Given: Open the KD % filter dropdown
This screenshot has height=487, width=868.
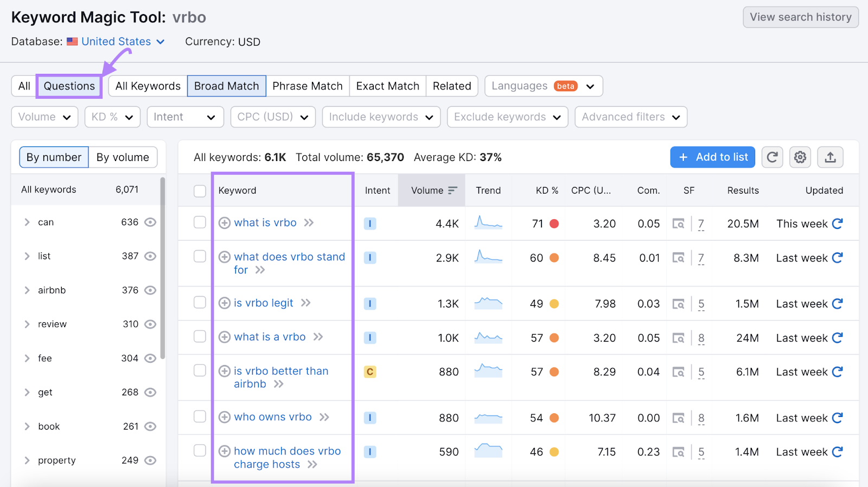Looking at the screenshot, I should click(112, 117).
